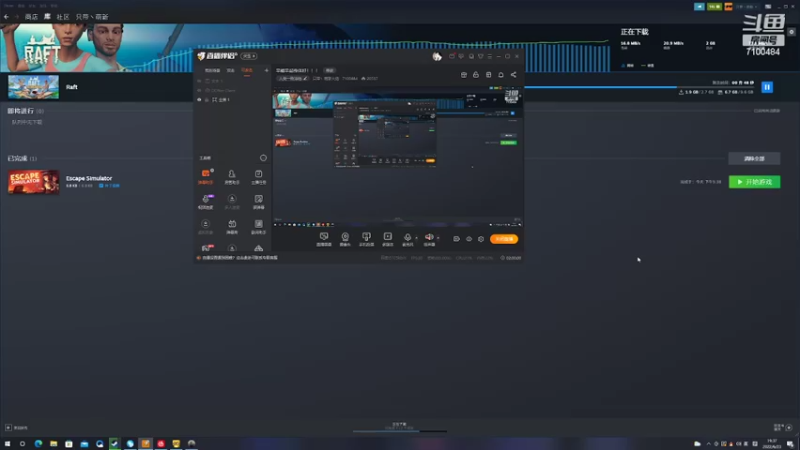Click the add camera source icon
This screenshot has height=450, width=800.
pyautogui.click(x=345, y=239)
